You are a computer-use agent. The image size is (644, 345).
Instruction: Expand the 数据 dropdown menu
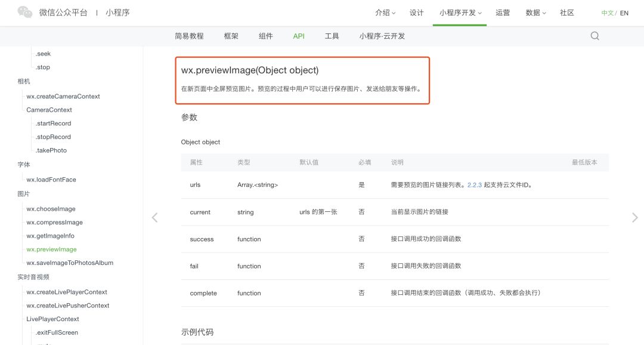coord(535,13)
